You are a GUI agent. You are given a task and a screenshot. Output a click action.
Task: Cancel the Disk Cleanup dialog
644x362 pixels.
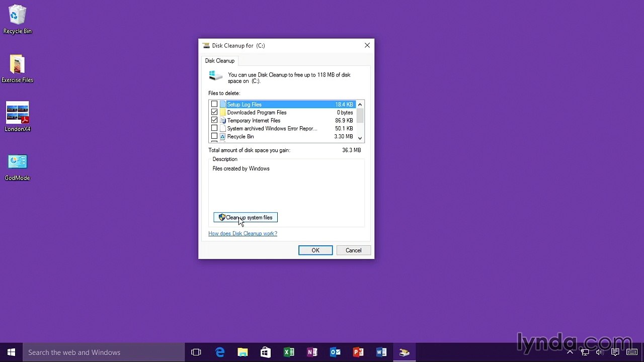click(353, 250)
